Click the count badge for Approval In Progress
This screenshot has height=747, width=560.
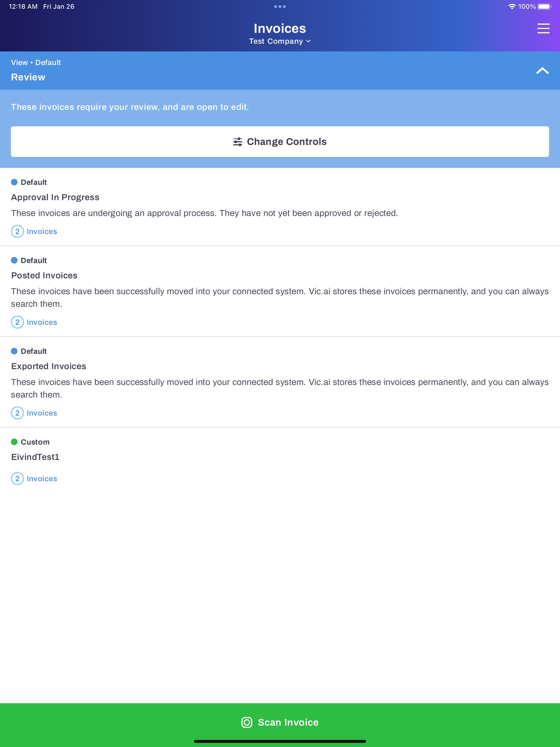[17, 232]
